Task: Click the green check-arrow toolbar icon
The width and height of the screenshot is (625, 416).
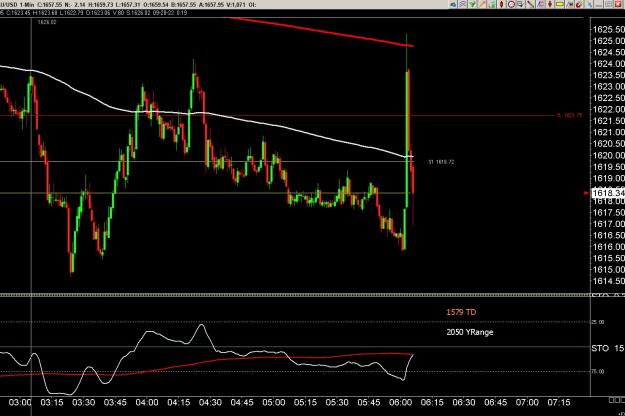Action: (x=472, y=4)
